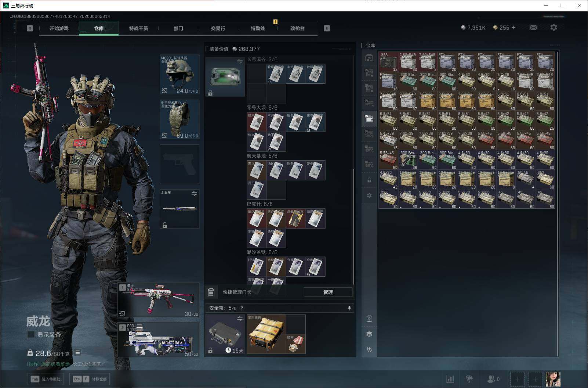Select the 射手战术背心 armor slot
Image resolution: width=588 pixels, height=388 pixels.
[x=180, y=119]
